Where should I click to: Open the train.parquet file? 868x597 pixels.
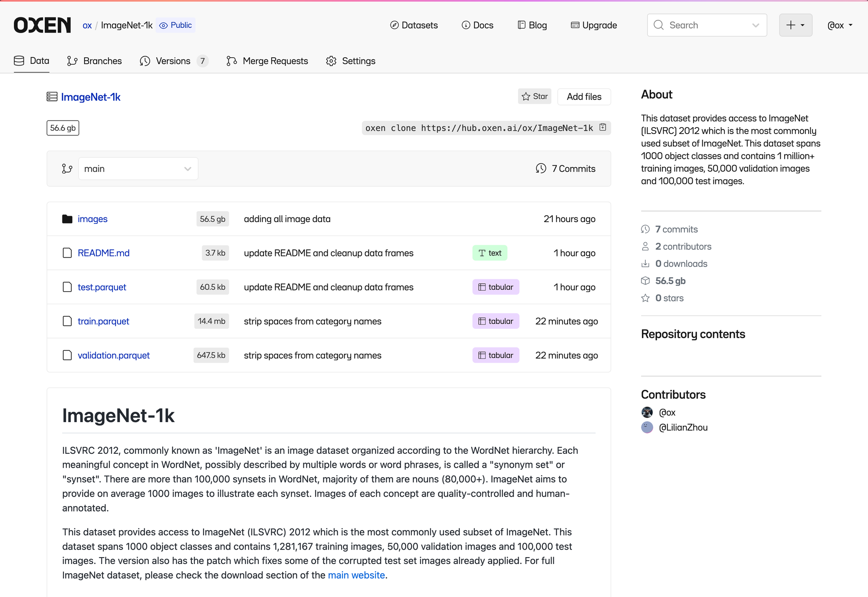103,321
